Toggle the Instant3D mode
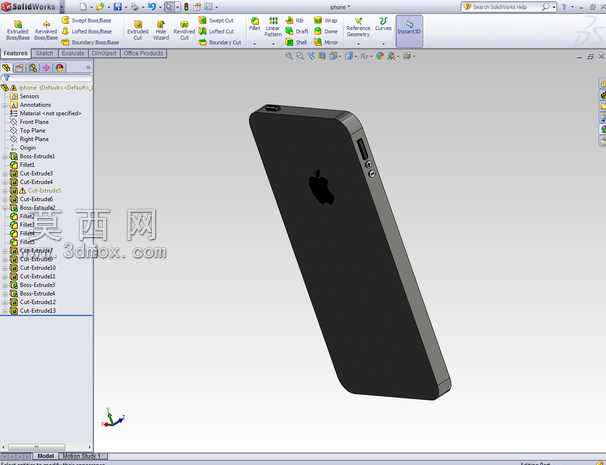Viewport: 606px width, 465px height. click(409, 31)
